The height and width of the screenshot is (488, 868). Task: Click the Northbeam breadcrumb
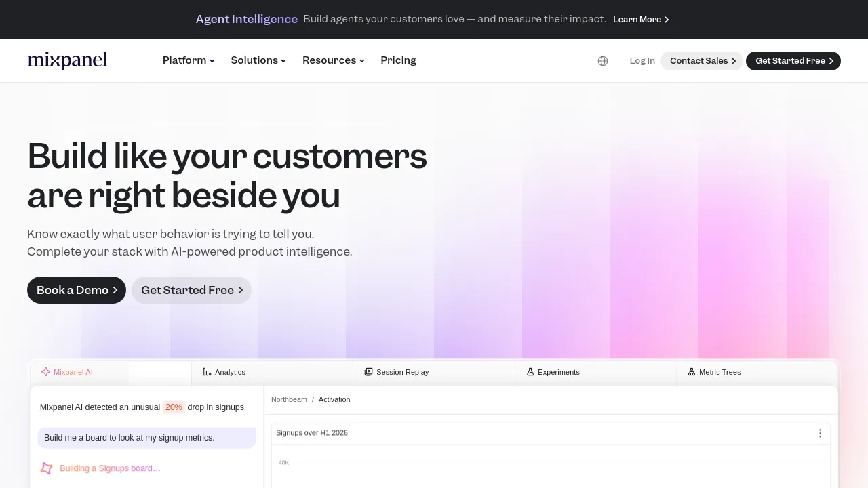tap(289, 399)
